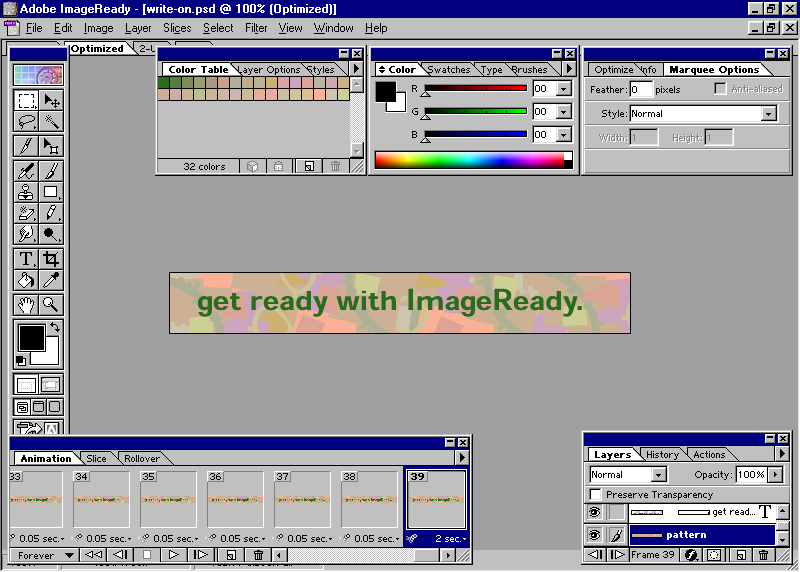The image size is (800, 572).
Task: Toggle visibility of the pattern layer
Action: tap(594, 535)
